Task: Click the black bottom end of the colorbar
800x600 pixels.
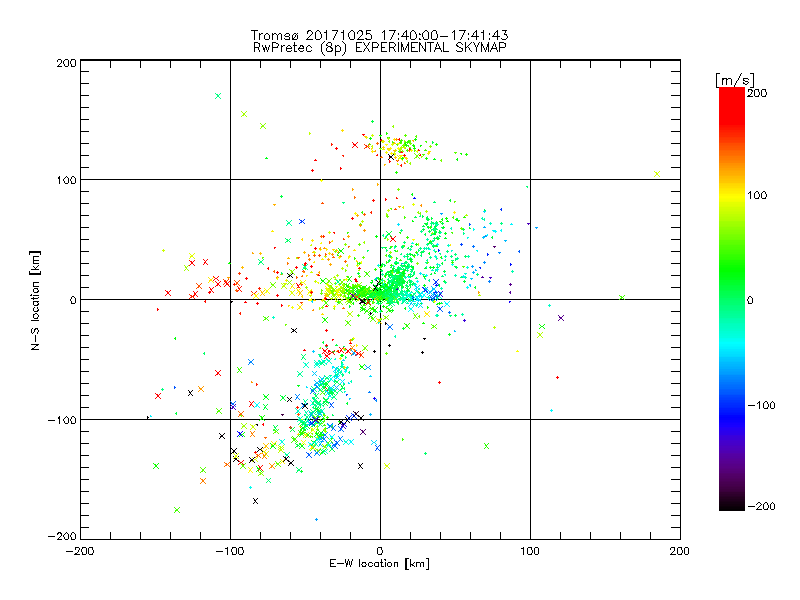Action: [x=732, y=503]
